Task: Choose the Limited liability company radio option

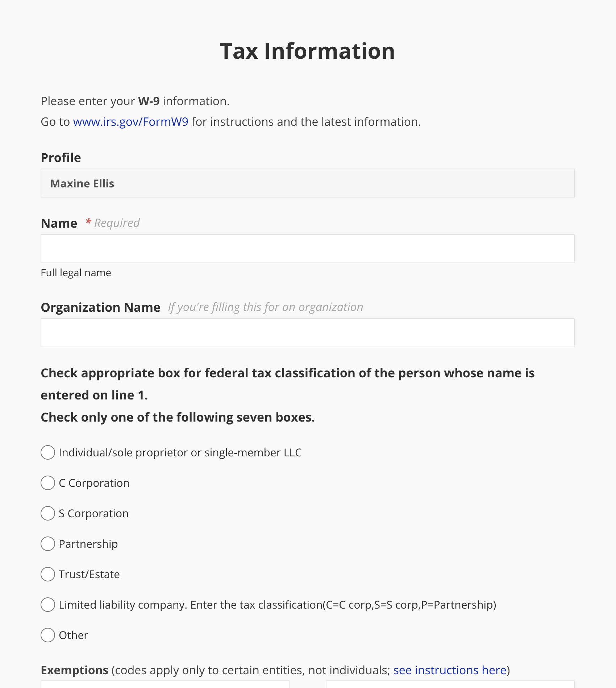Action: click(48, 605)
